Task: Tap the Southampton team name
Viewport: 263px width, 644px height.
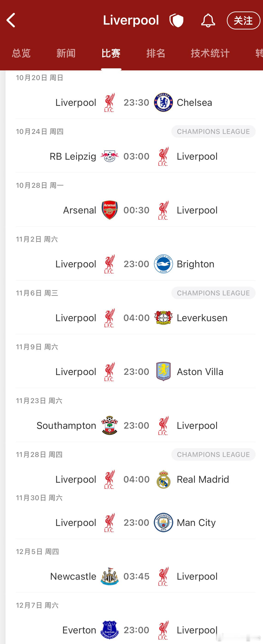Action: point(66,425)
